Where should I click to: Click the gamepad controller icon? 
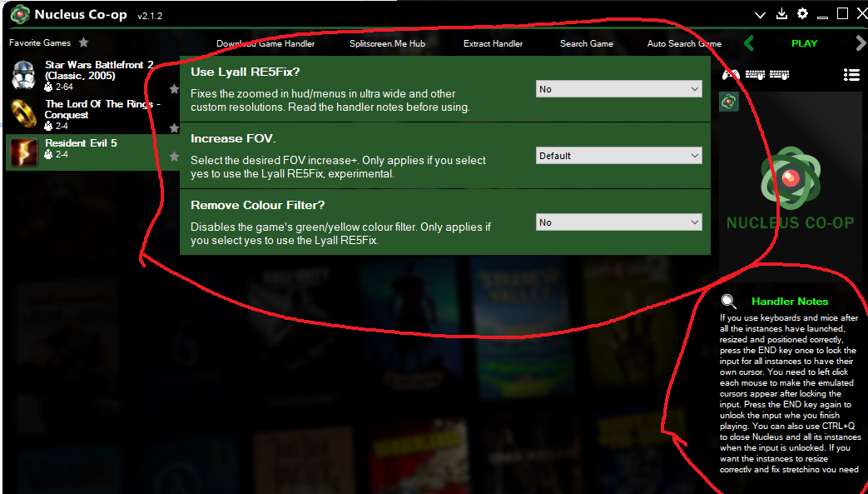click(x=732, y=74)
